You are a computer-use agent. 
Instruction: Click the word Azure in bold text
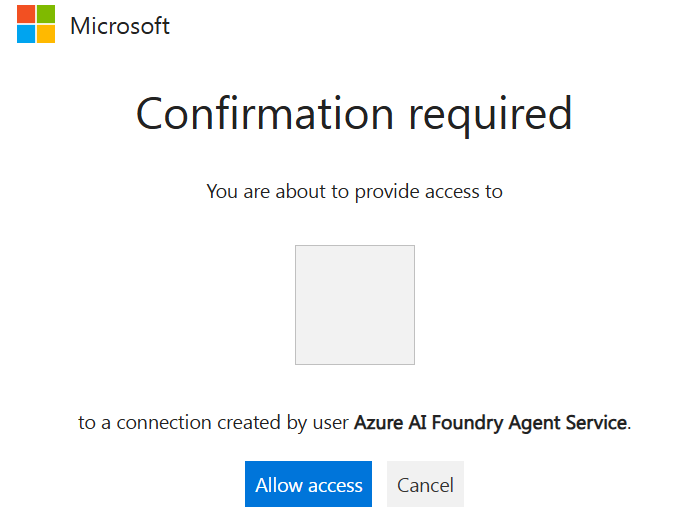pyautogui.click(x=378, y=423)
